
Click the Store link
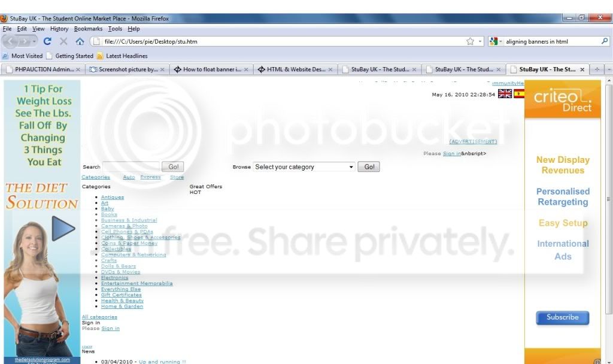coord(177,177)
